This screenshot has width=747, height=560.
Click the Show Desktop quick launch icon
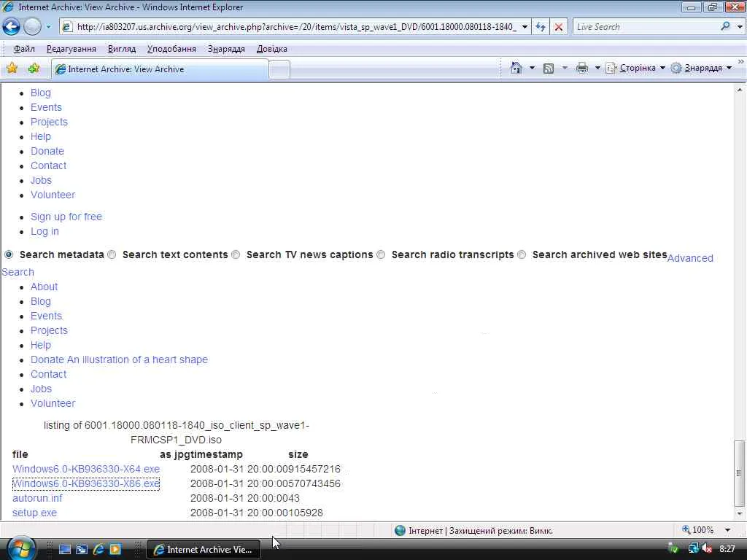click(x=65, y=550)
